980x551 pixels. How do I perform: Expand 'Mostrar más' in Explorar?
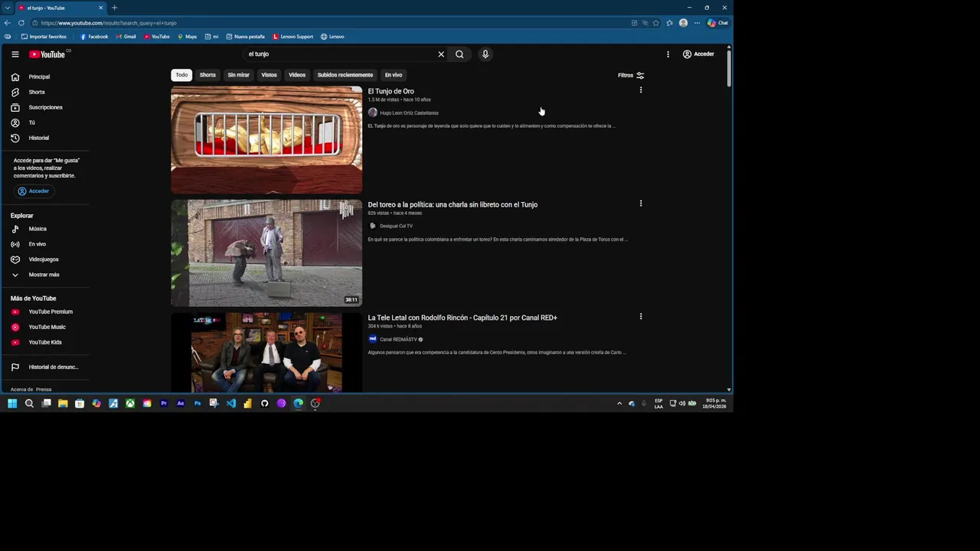pyautogui.click(x=44, y=275)
